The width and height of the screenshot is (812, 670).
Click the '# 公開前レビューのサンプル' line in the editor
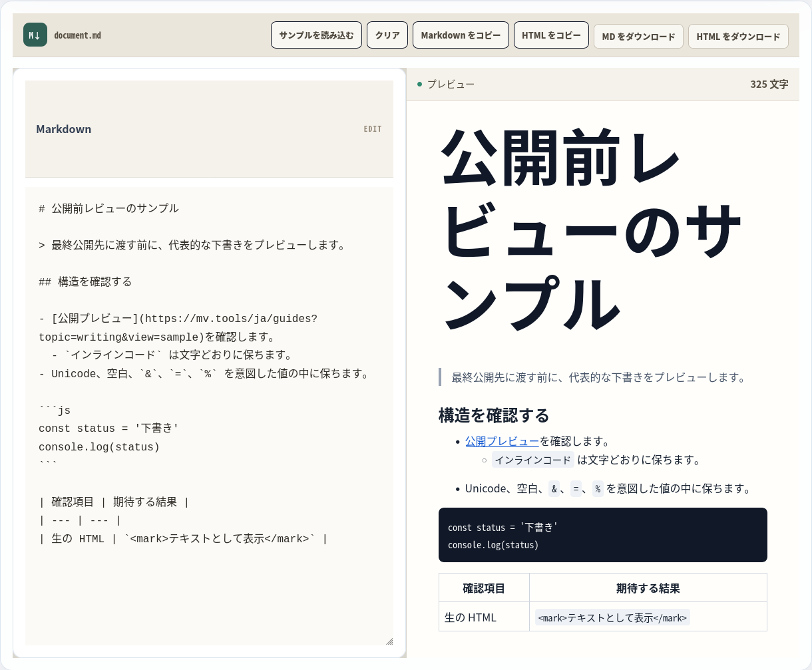[108, 208]
